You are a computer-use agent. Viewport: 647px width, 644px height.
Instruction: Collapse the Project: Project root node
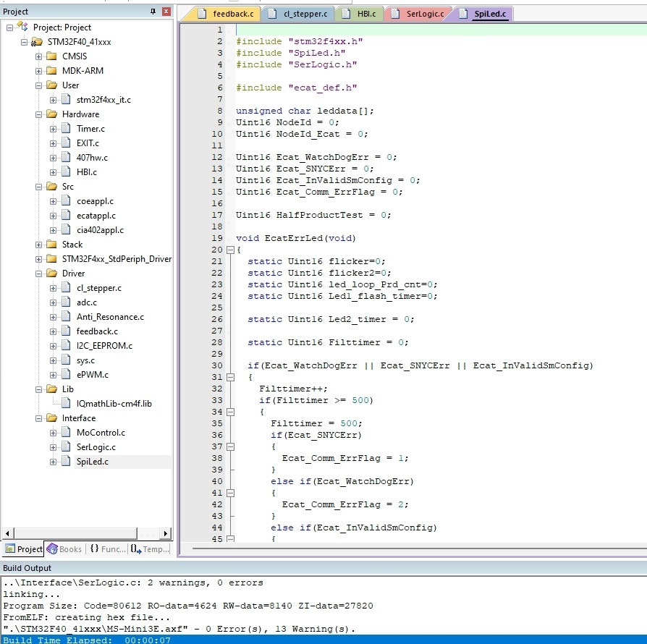click(9, 27)
